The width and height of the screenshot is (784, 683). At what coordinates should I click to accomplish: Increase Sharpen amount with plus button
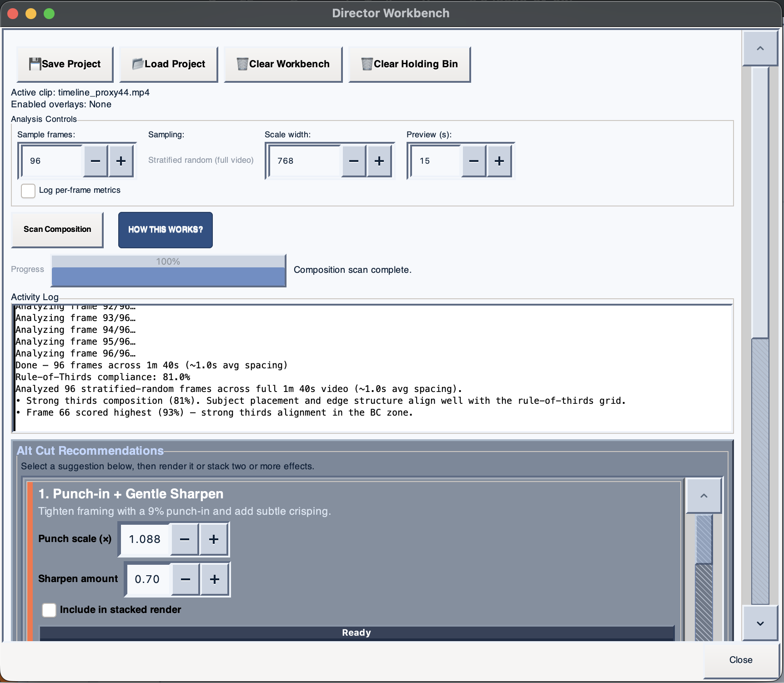[215, 579]
